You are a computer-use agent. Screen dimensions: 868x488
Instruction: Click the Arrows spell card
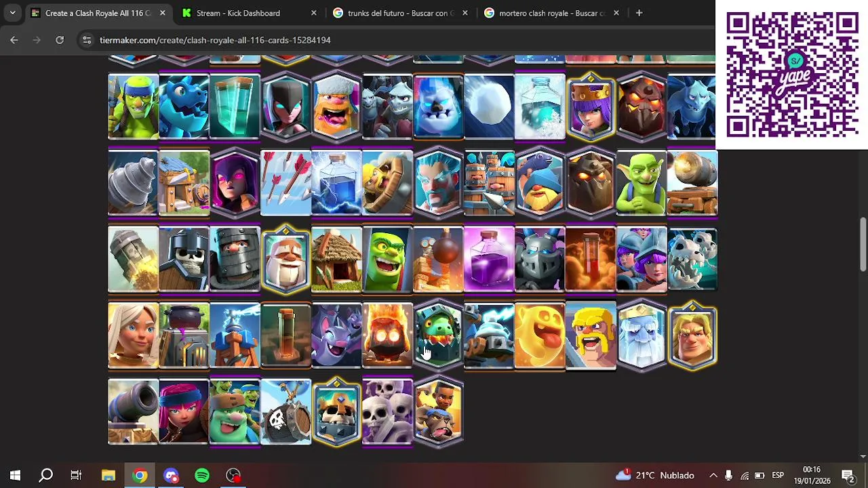[285, 183]
